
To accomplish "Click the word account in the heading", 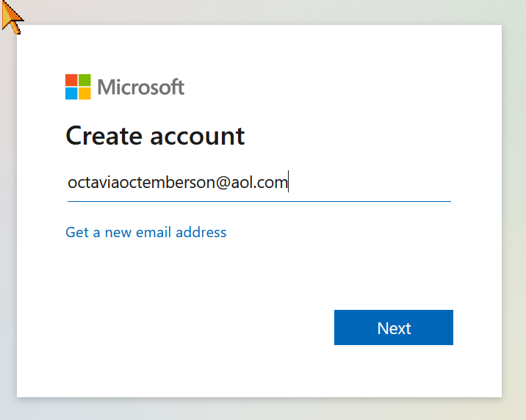I will coord(197,137).
